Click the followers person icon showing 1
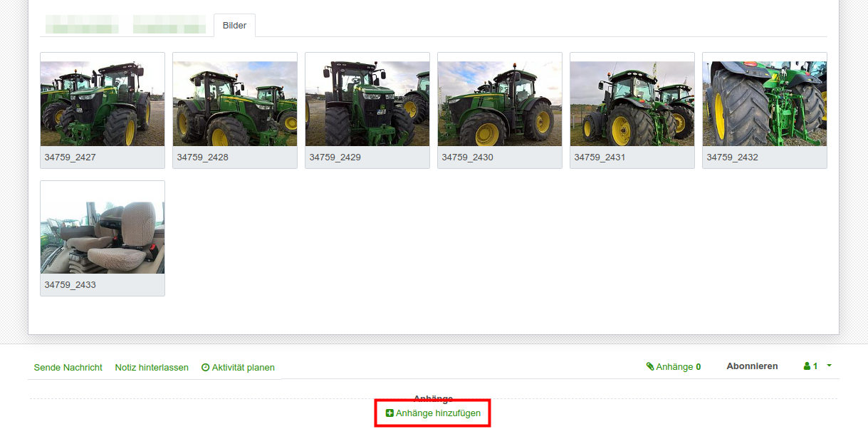The height and width of the screenshot is (439, 868). (x=807, y=366)
